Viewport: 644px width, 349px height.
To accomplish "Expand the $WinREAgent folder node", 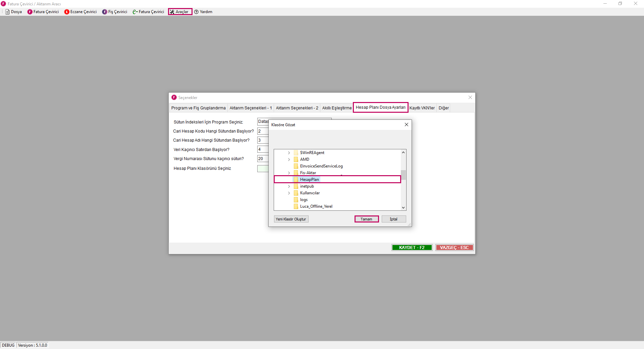I will 289,153.
